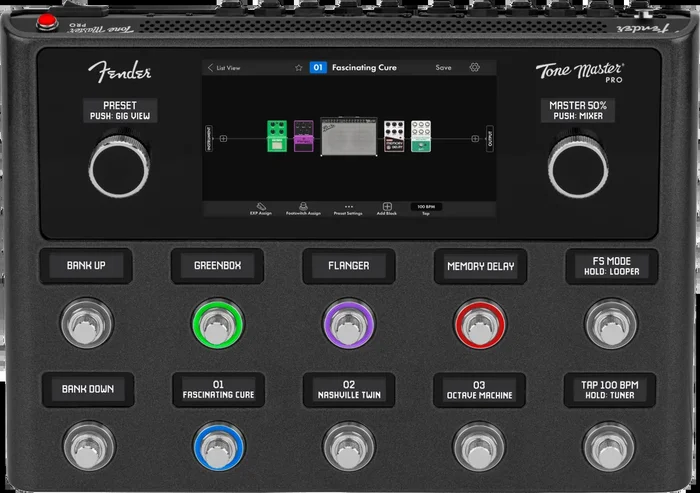The width and height of the screenshot is (700, 493).
Task: Tap the plus icon next to Output
Action: pos(475,139)
